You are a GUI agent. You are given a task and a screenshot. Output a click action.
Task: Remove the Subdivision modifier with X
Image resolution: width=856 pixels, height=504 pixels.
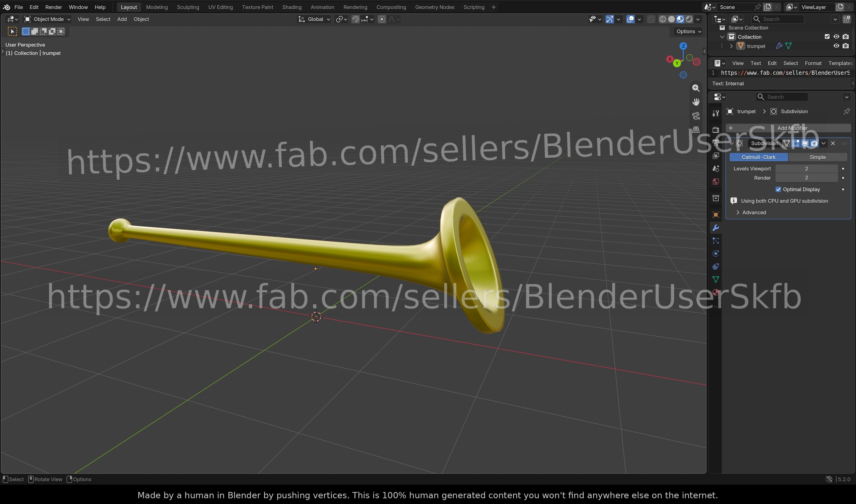point(833,143)
